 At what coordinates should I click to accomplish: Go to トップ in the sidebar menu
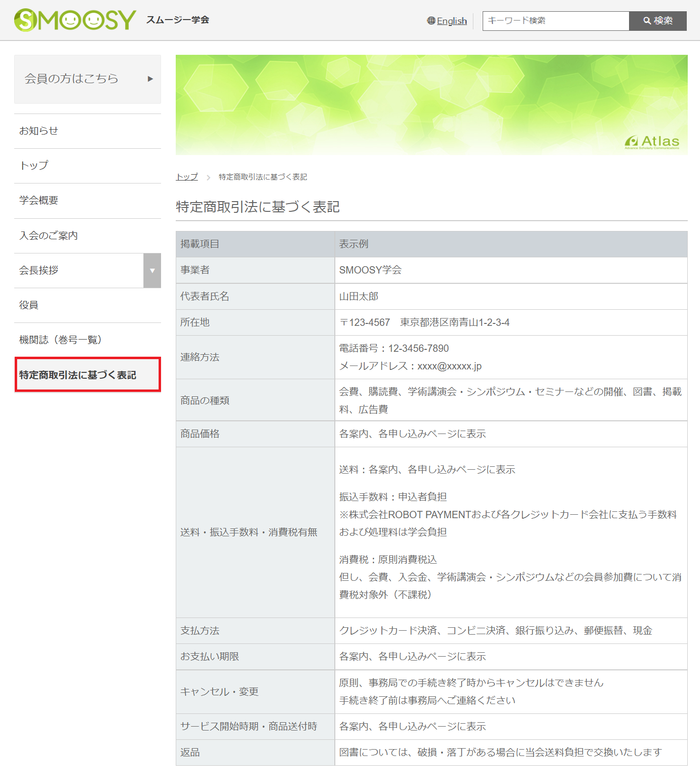coord(34,165)
